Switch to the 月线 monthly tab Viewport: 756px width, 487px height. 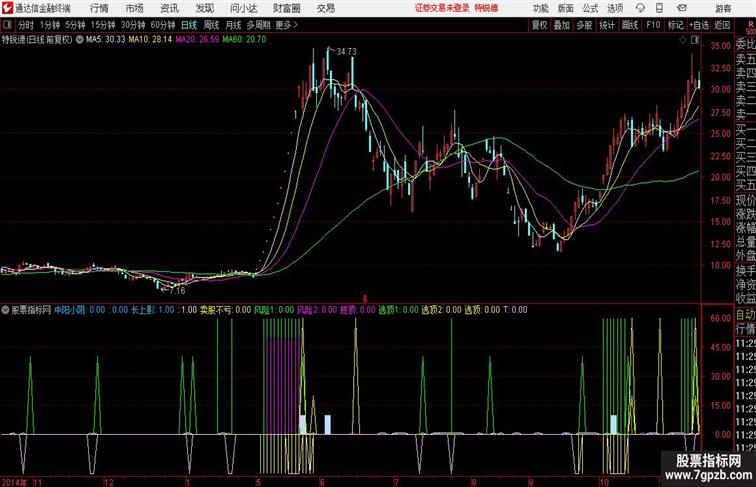tap(233, 25)
